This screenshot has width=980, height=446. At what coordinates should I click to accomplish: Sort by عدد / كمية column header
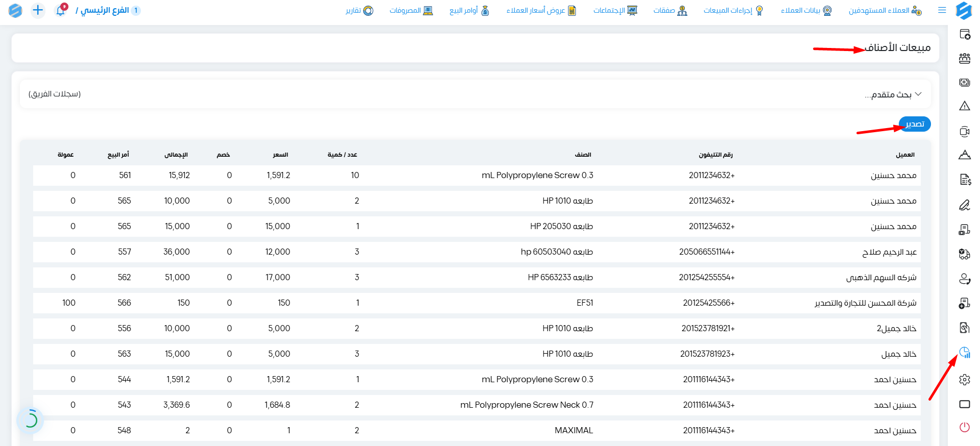(x=342, y=155)
